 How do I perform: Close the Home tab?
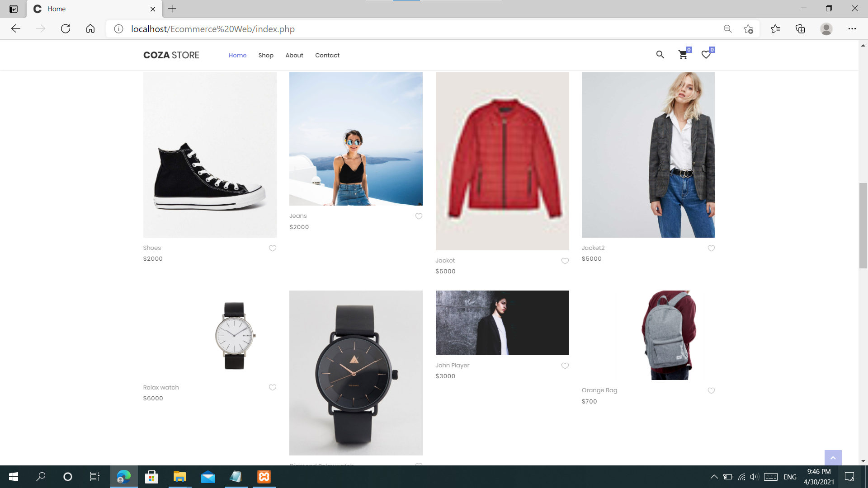153,9
